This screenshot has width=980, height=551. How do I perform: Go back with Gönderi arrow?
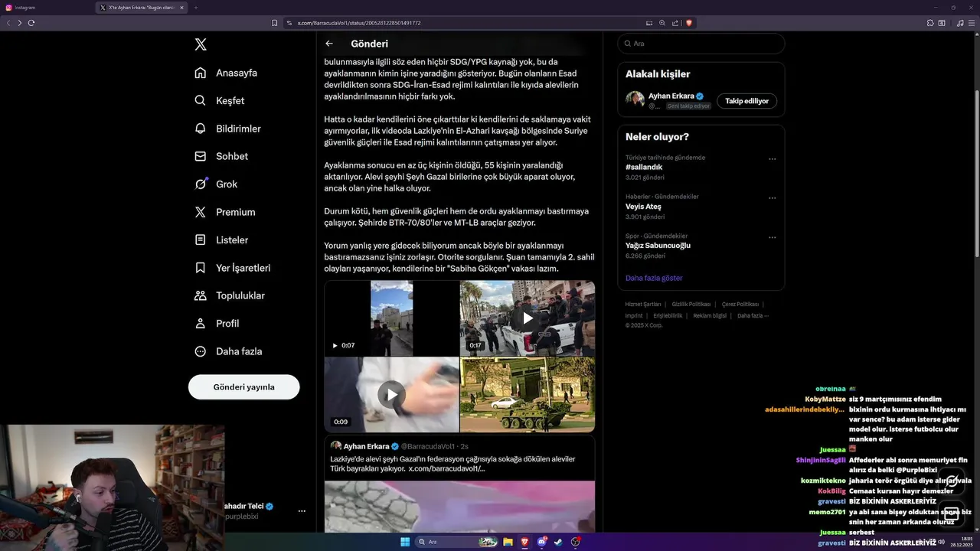(x=329, y=44)
